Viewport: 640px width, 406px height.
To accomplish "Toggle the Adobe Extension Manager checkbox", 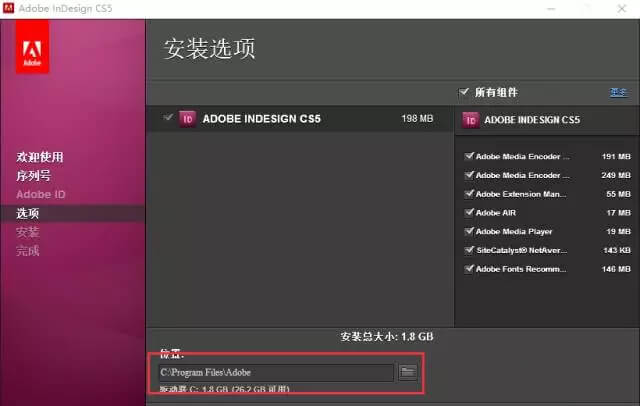I will (469, 193).
